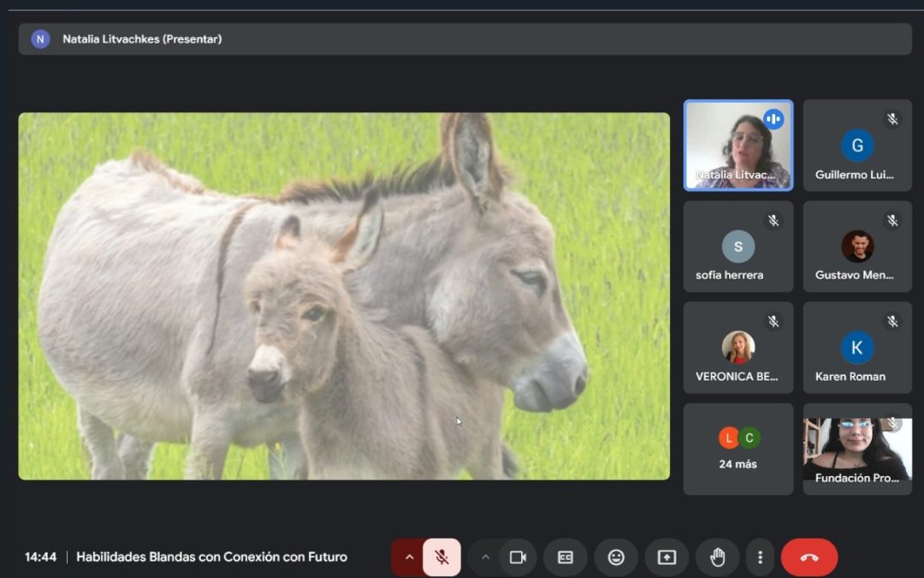Click the shared donkey presentation image
This screenshot has width=924, height=578.
[344, 296]
